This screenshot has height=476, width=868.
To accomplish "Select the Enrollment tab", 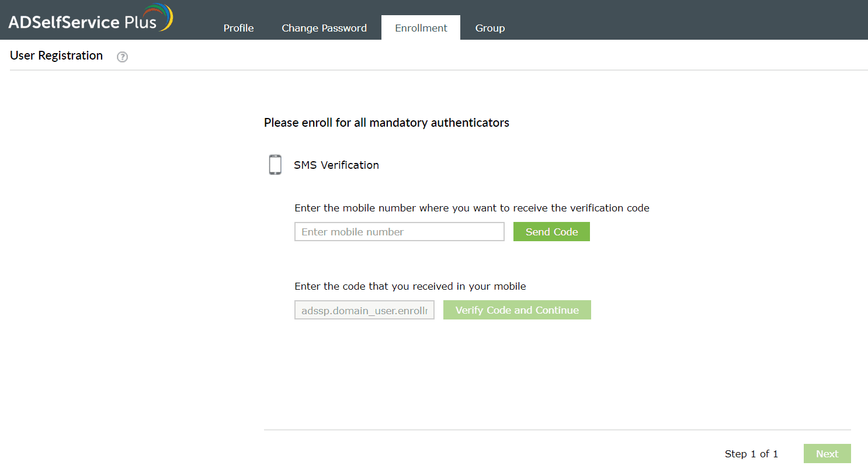I will (x=421, y=27).
